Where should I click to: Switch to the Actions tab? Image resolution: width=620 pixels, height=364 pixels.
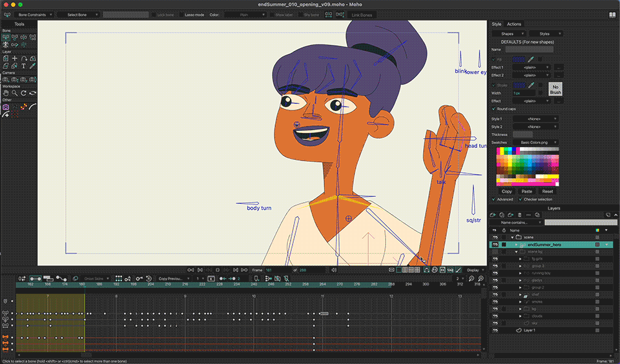pos(514,25)
